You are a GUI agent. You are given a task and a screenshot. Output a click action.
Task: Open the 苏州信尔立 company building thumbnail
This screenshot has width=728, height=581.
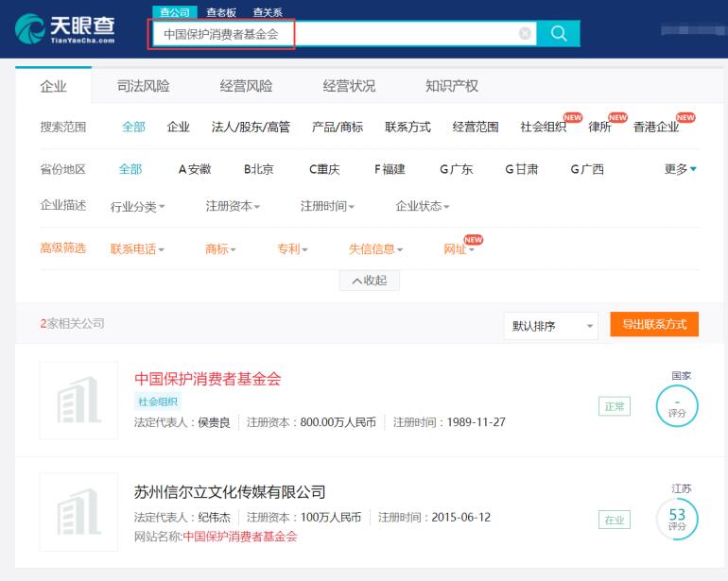pyautogui.click(x=78, y=512)
